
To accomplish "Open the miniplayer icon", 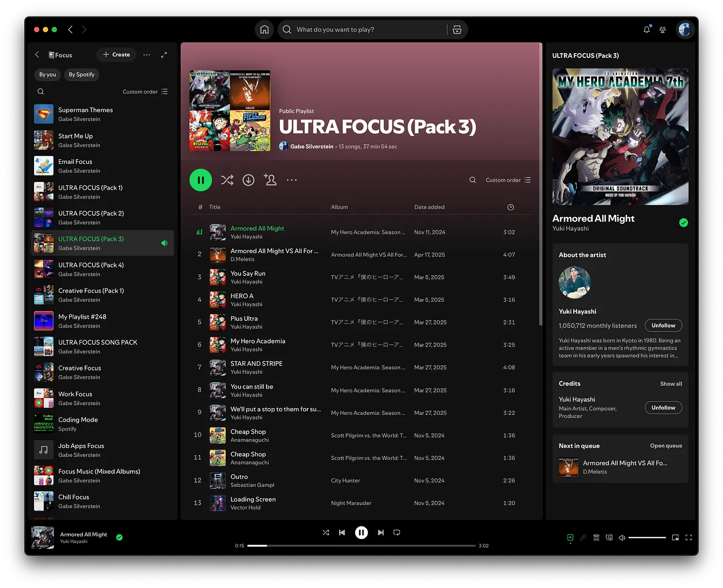I will point(675,537).
